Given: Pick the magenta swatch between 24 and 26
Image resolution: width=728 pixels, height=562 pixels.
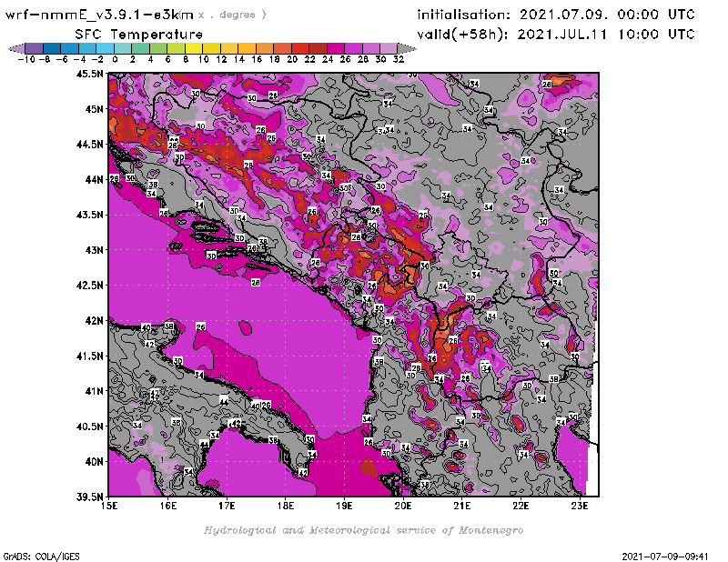Looking at the screenshot, I should (x=336, y=48).
